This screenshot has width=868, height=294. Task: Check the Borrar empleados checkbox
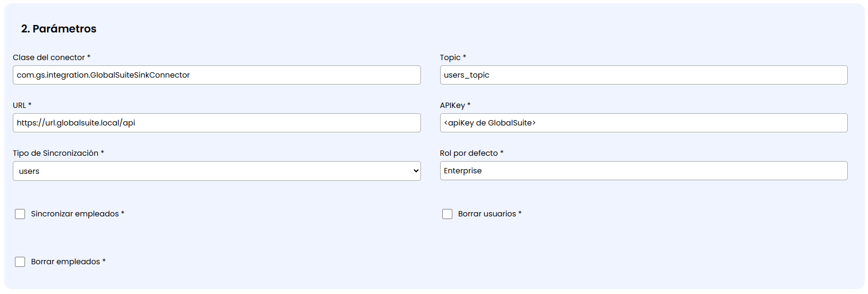20,262
